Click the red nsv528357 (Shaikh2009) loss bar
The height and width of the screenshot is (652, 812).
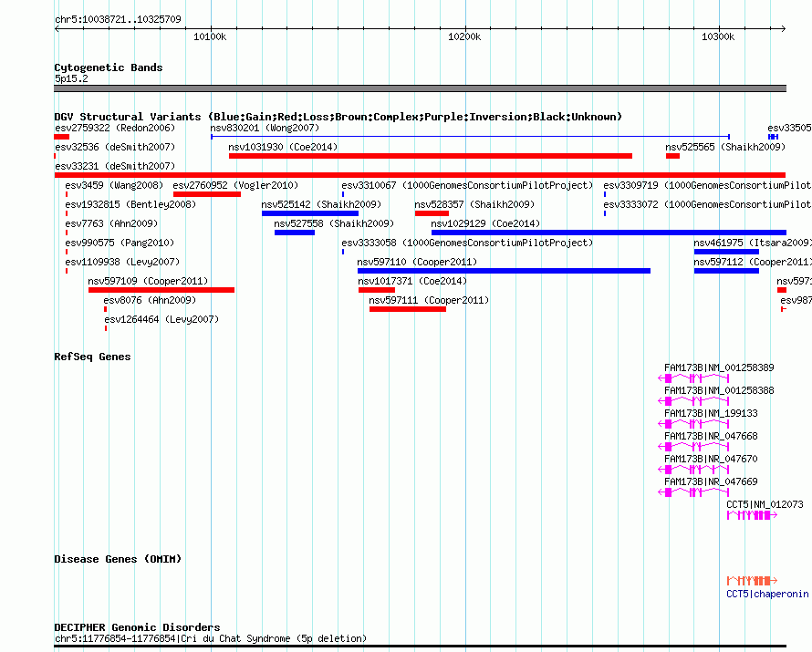click(432, 213)
